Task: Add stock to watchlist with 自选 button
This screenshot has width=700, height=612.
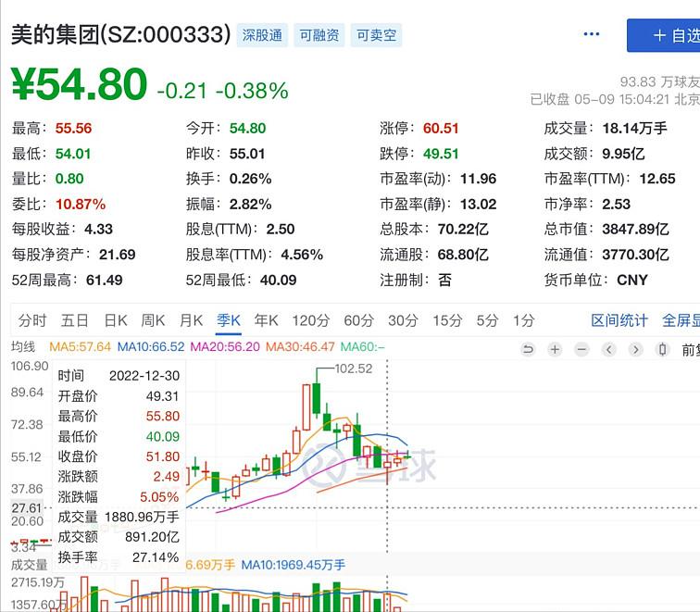Action: [x=665, y=35]
